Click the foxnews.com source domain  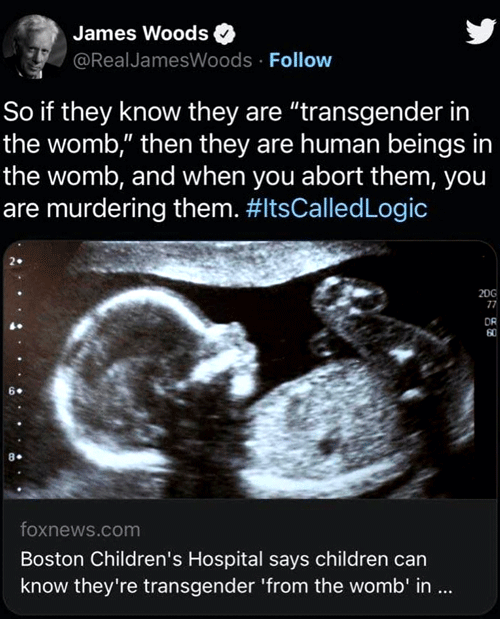tap(81, 529)
